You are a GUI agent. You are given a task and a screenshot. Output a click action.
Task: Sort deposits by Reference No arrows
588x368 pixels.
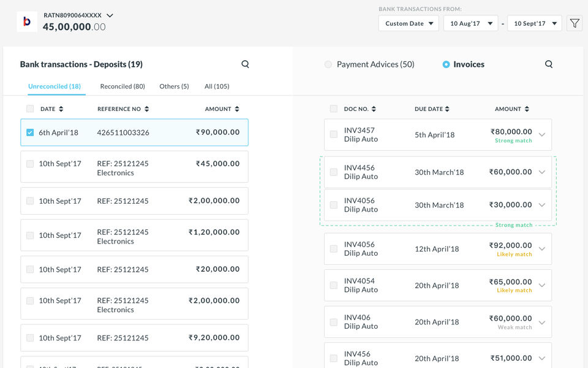click(x=146, y=109)
